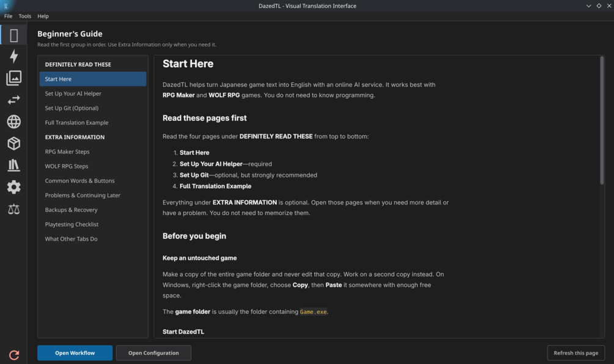
Task: Open the books library sidebar tab
Action: pos(13,165)
